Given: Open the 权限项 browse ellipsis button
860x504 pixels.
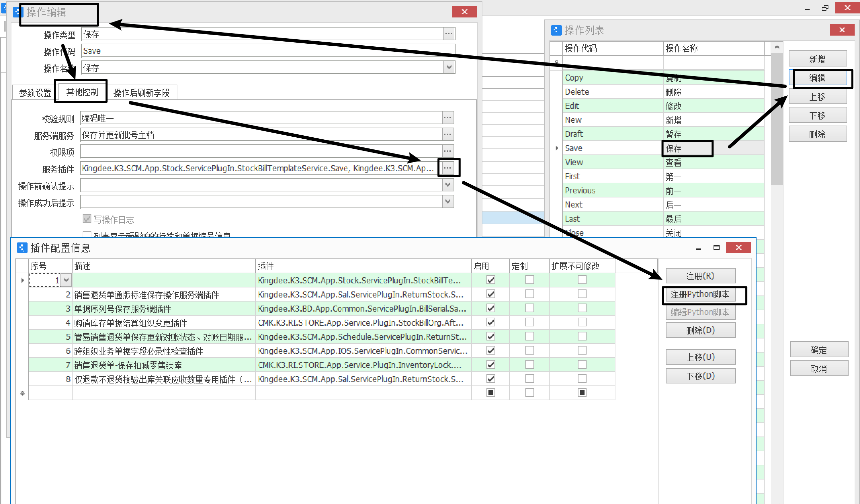Looking at the screenshot, I should 447,151.
